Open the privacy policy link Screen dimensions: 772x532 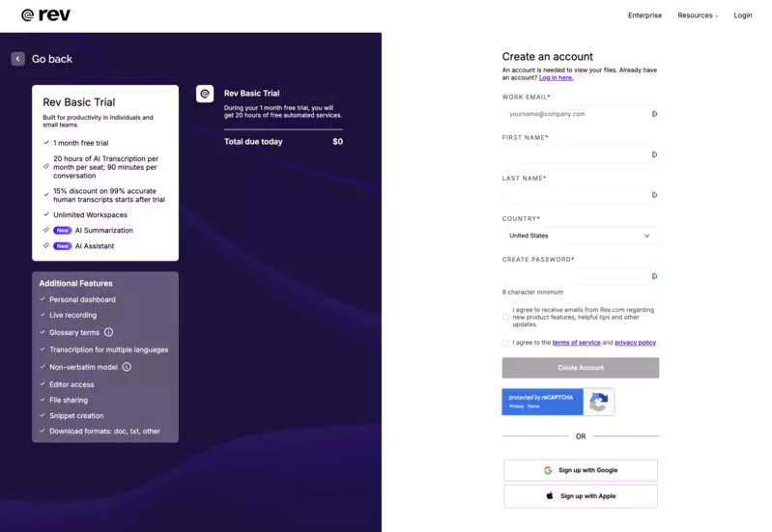click(635, 343)
